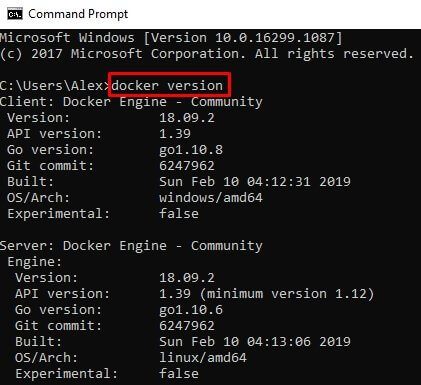Click the client API version 1.39
This screenshot has height=385, width=421.
tap(175, 134)
